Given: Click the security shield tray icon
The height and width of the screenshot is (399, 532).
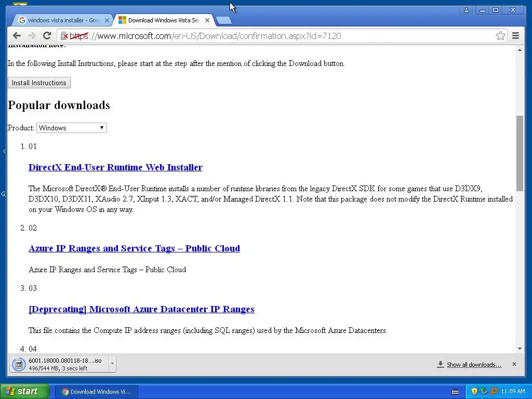Looking at the screenshot, I should point(474,391).
